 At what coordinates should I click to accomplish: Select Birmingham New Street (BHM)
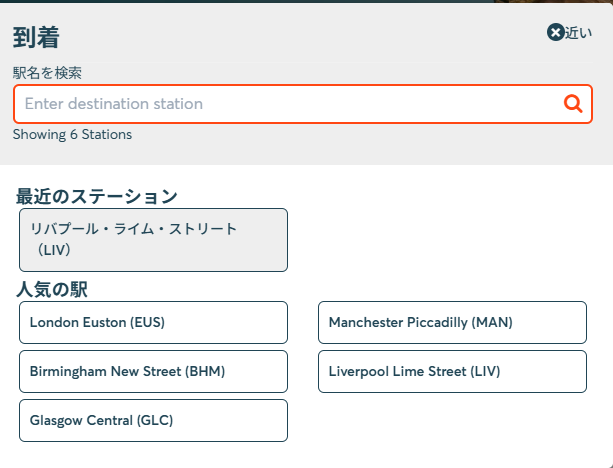153,371
